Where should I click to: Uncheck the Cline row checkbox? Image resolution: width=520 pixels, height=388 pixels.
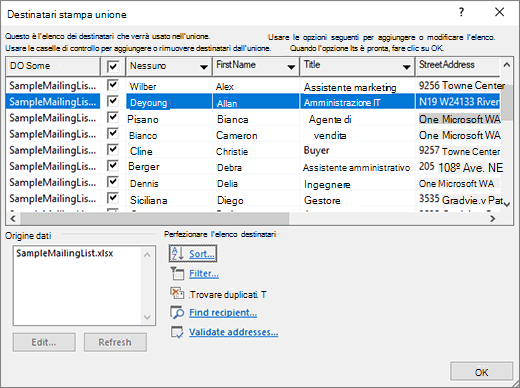point(113,149)
